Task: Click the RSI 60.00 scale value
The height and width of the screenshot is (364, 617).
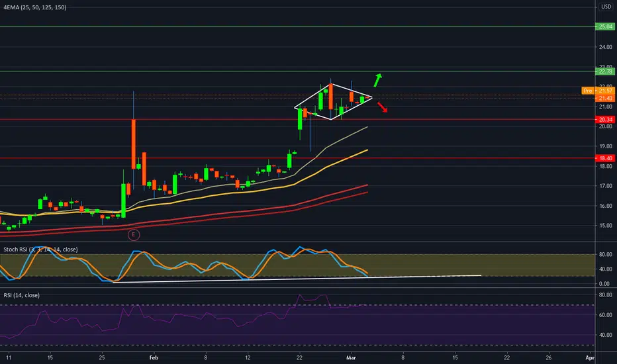Action: click(x=606, y=315)
